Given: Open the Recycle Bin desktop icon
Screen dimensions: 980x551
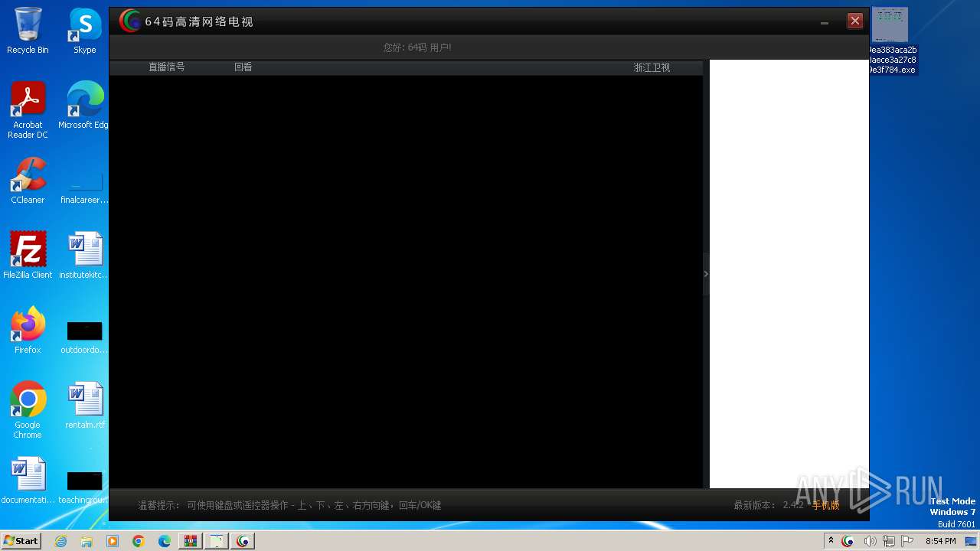Looking at the screenshot, I should [x=27, y=31].
